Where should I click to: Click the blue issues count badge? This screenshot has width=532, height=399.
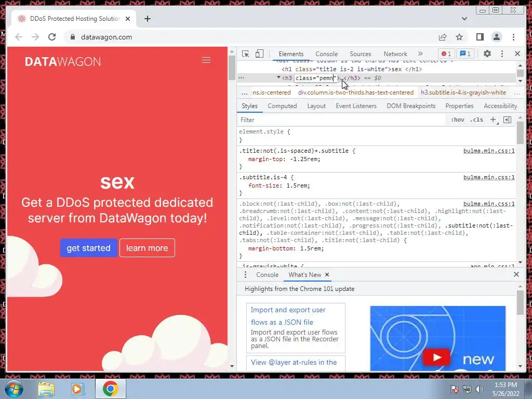465,54
